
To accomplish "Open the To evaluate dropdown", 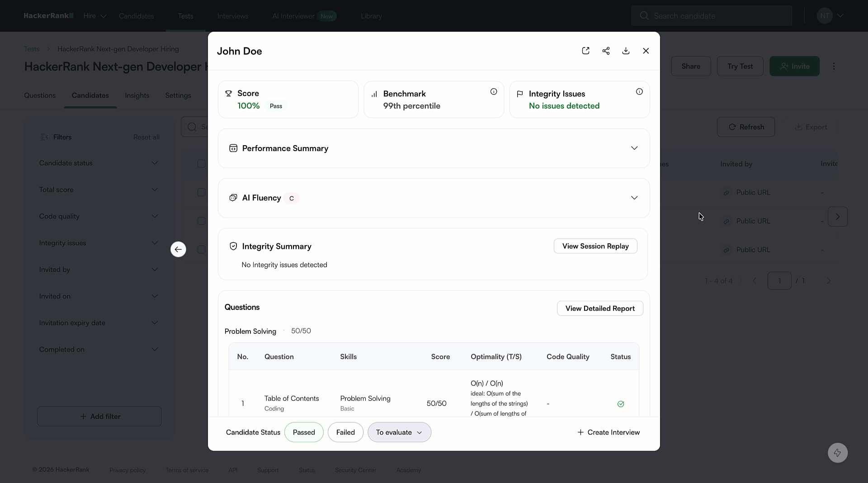I will (399, 432).
